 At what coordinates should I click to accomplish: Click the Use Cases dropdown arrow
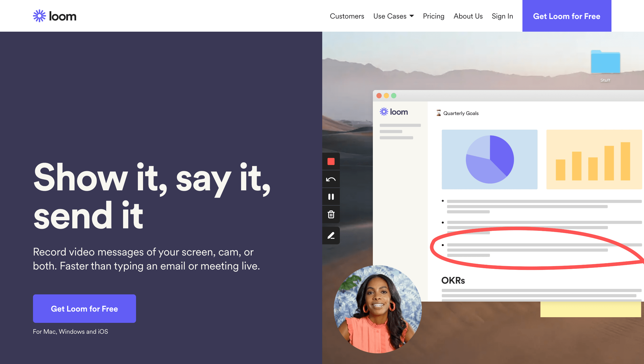[x=411, y=16]
